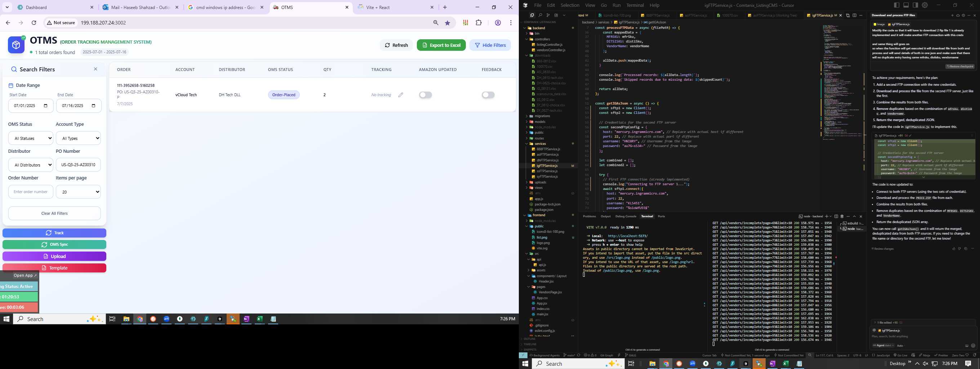980x369 pixels.
Task: Click the Enter order number field
Action: tap(30, 192)
